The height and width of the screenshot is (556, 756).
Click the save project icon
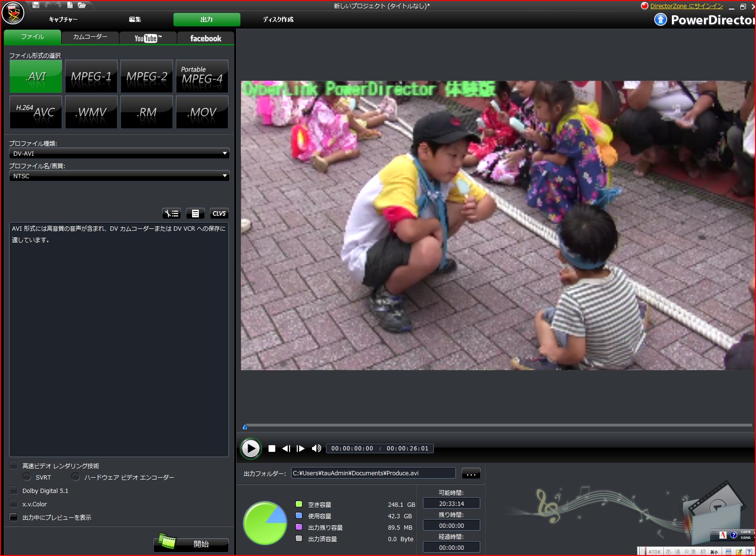36,5
